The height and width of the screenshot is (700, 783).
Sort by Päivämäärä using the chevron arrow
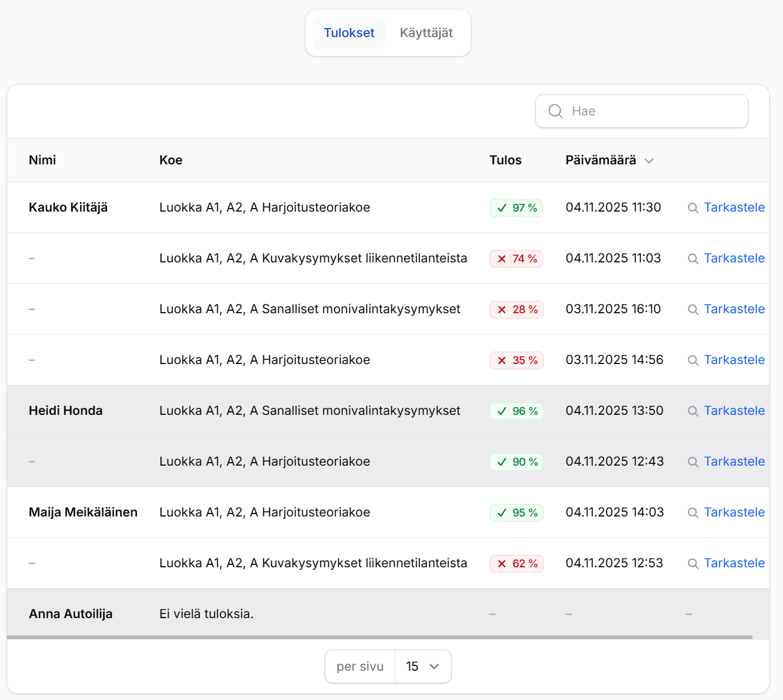coord(649,161)
